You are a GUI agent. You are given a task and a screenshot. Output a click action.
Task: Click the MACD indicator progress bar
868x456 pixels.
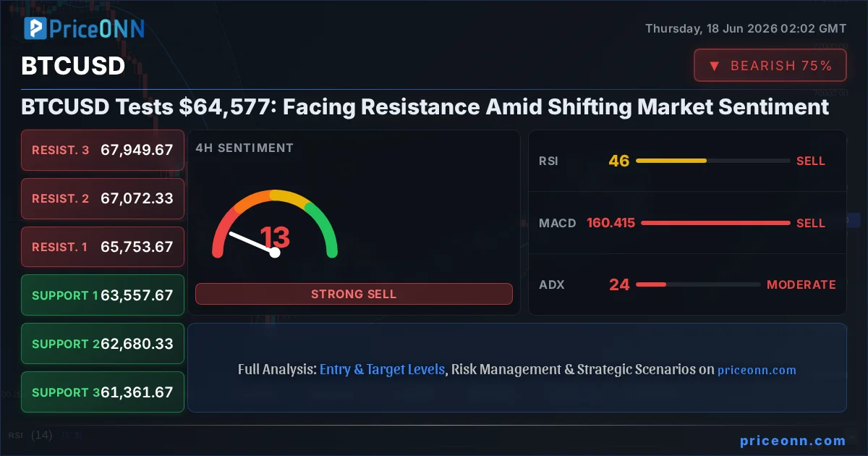pos(716,223)
